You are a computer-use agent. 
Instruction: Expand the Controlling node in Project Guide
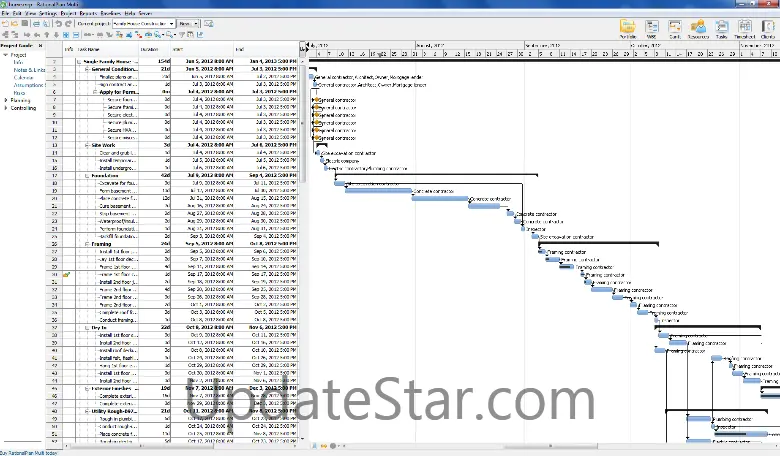pos(5,108)
